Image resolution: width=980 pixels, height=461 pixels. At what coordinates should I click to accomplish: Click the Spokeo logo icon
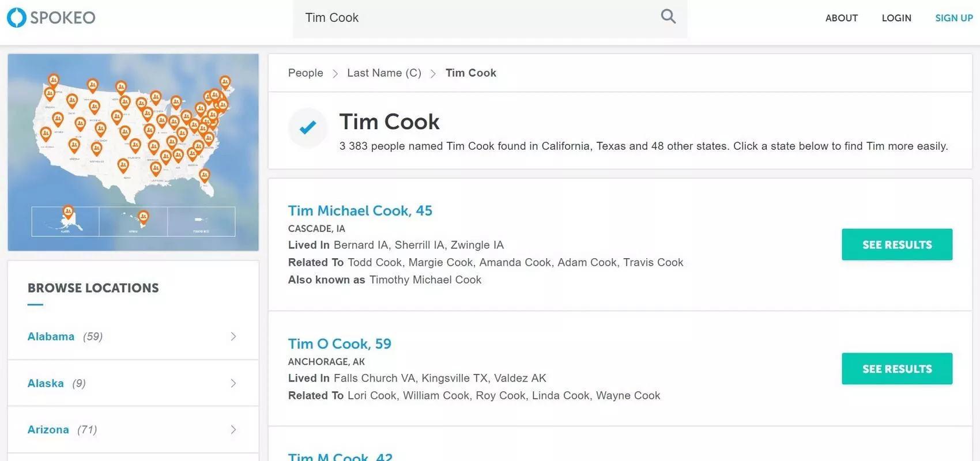point(16,17)
